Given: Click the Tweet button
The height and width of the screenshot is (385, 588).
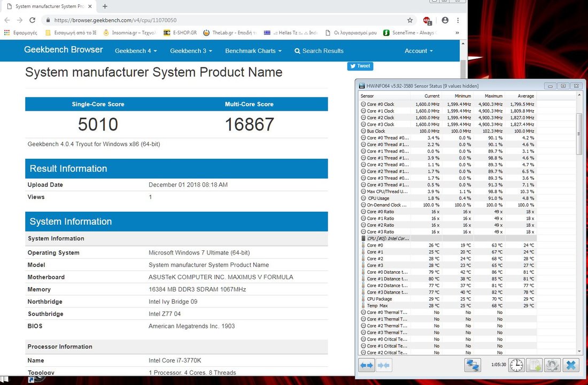Looking at the screenshot, I should coord(360,66).
